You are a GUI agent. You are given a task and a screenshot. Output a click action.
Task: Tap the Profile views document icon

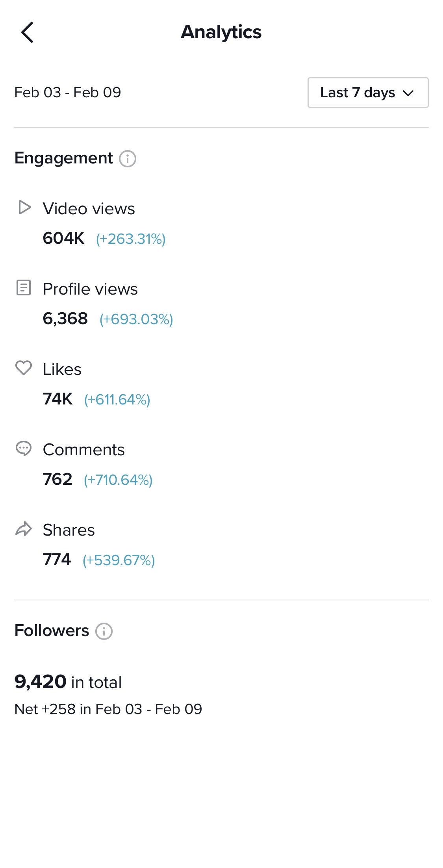24,287
